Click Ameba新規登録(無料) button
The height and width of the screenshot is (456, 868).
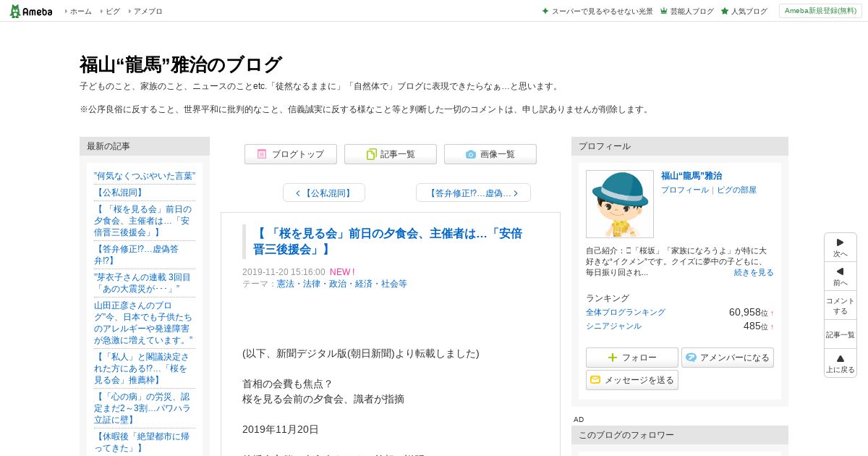pyautogui.click(x=820, y=11)
